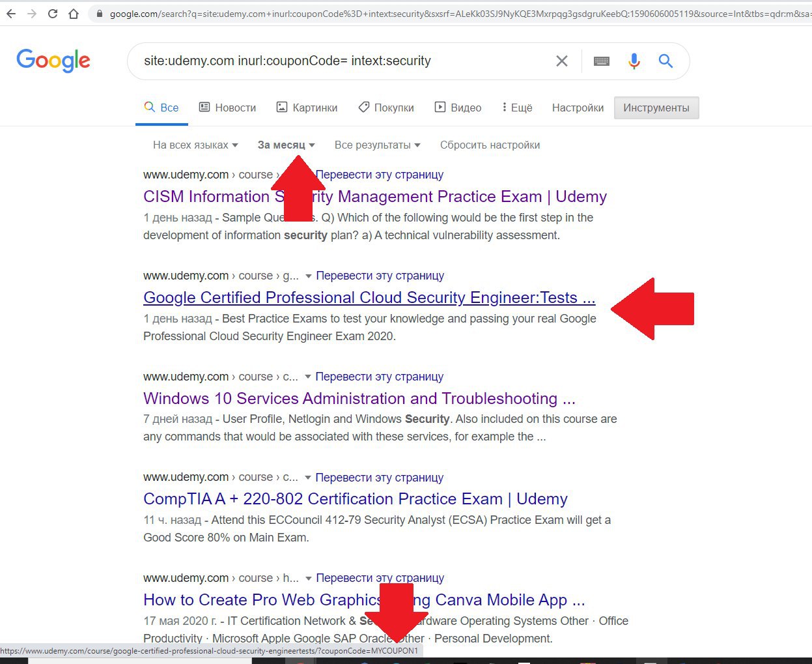Switch to the Видео tab
Image resolution: width=812 pixels, height=664 pixels.
click(x=458, y=108)
